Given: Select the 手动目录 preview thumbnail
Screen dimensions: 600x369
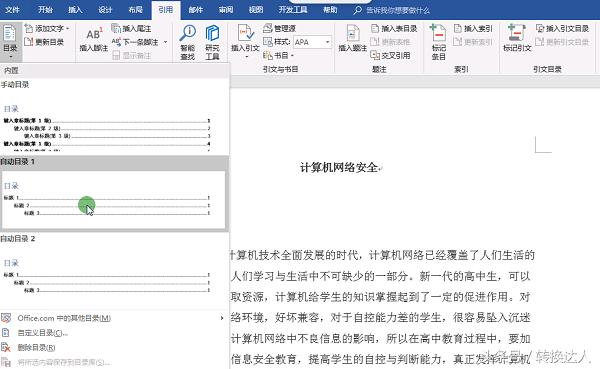Looking at the screenshot, I should click(x=114, y=122).
